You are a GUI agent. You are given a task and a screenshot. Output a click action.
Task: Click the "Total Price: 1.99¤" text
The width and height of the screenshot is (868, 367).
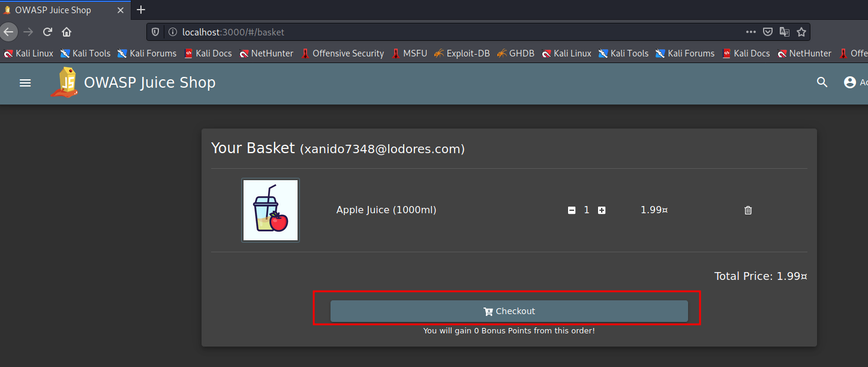[x=761, y=276]
